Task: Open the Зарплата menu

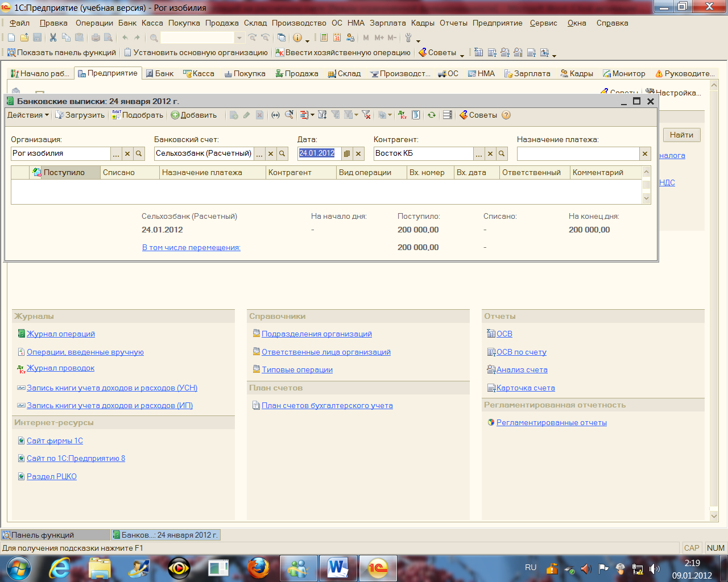Action: coord(388,23)
